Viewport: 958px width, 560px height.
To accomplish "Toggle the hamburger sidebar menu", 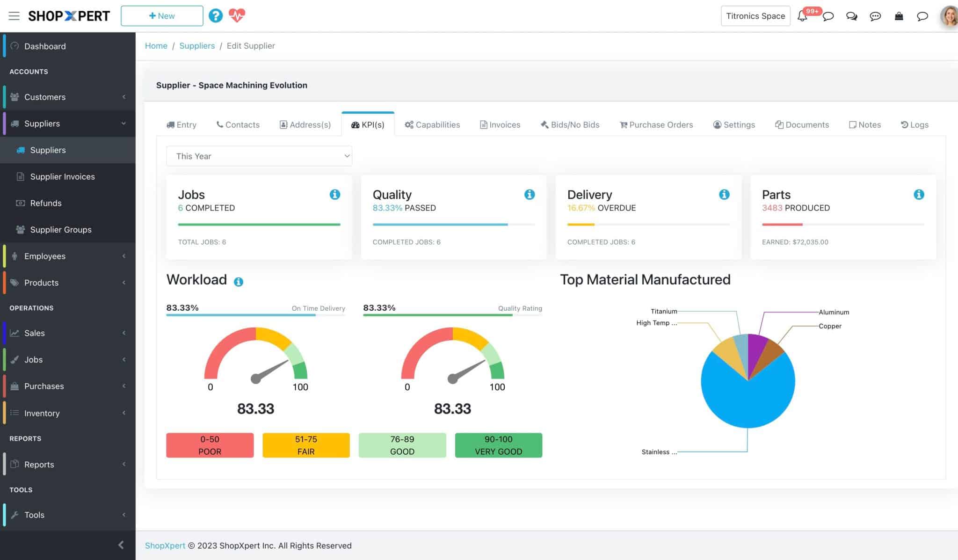I will pos(14,16).
